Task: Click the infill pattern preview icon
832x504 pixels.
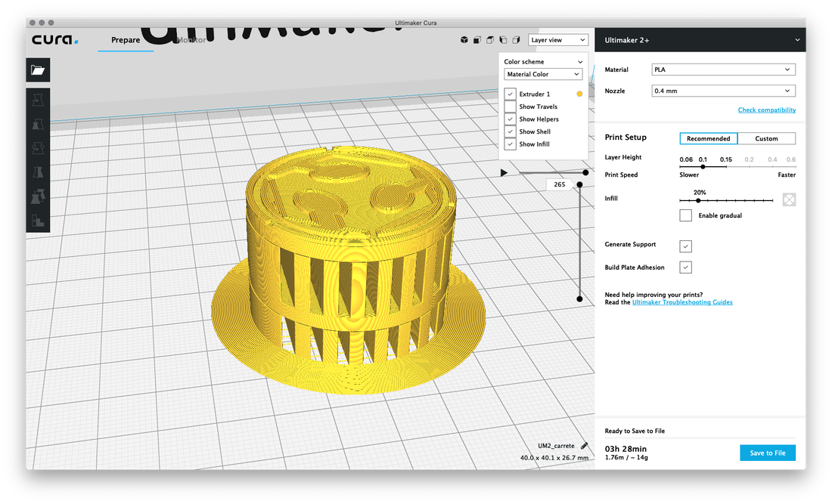Action: click(x=789, y=199)
